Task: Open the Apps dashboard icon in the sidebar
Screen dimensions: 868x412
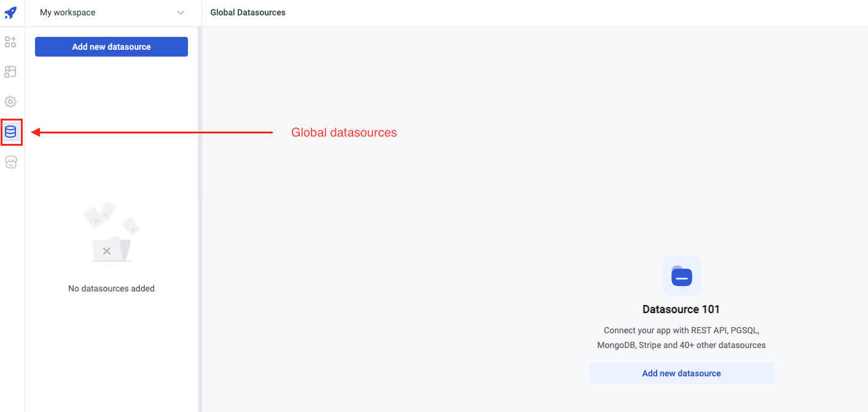Action: [x=10, y=42]
